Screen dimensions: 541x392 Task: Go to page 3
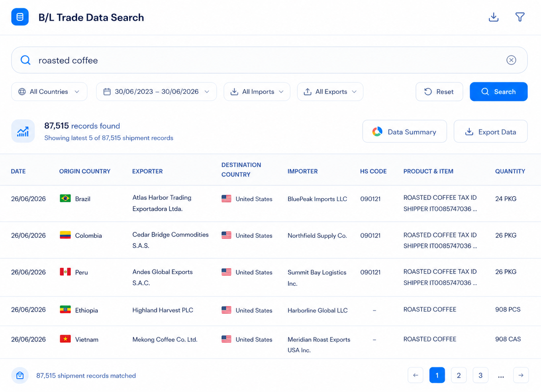[x=480, y=375]
